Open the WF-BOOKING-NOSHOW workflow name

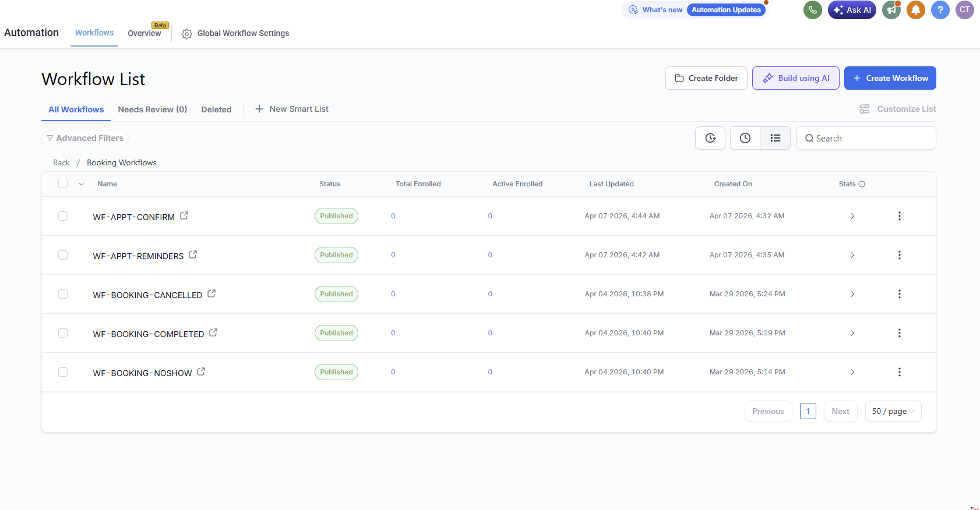pyautogui.click(x=143, y=373)
